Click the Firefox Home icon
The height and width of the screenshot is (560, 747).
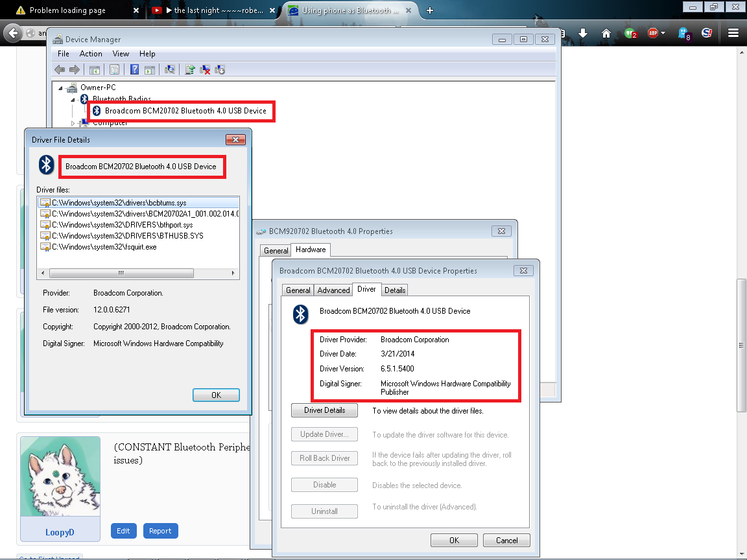[x=606, y=33]
